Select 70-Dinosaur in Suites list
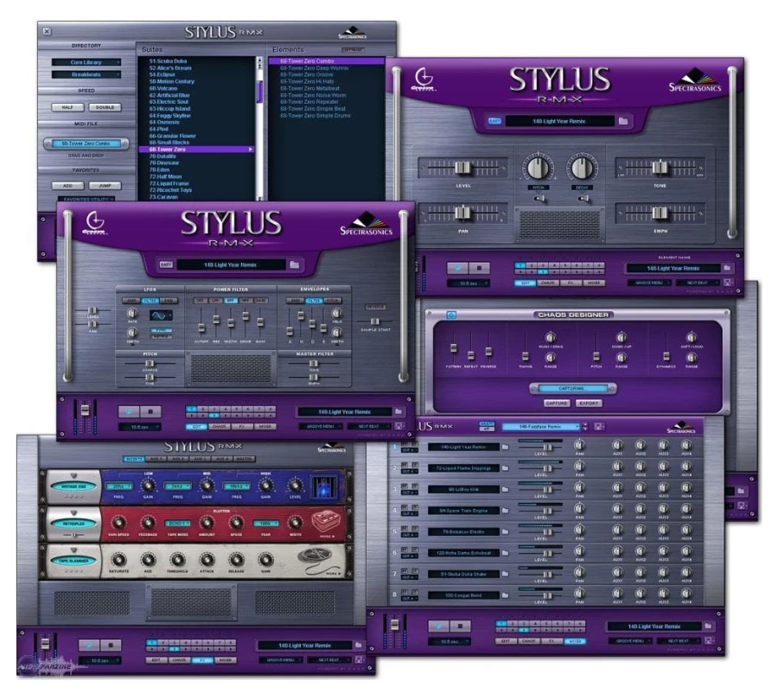This screenshot has height=700, width=778. 164,162
